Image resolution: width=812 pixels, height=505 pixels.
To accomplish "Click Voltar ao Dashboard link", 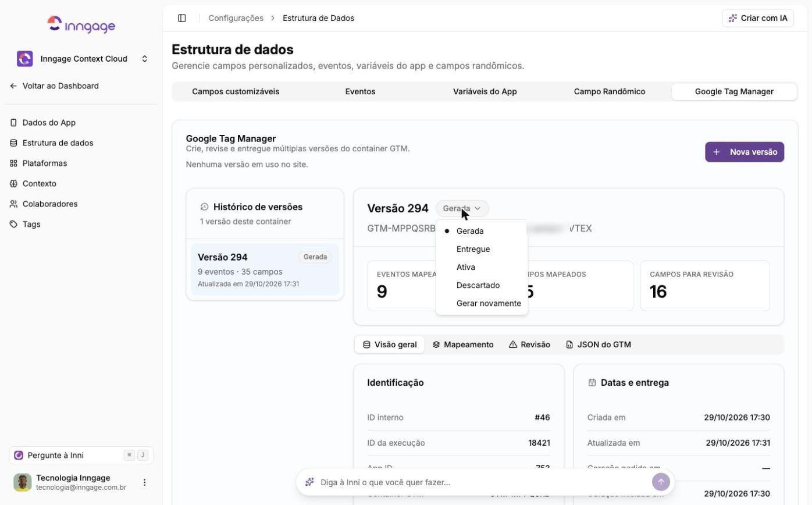I will [54, 86].
